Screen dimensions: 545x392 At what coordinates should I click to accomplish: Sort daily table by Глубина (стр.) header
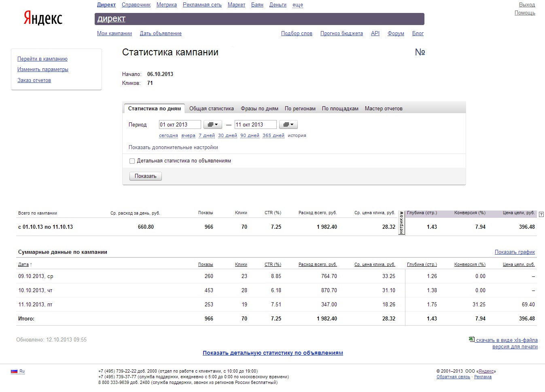click(x=422, y=264)
